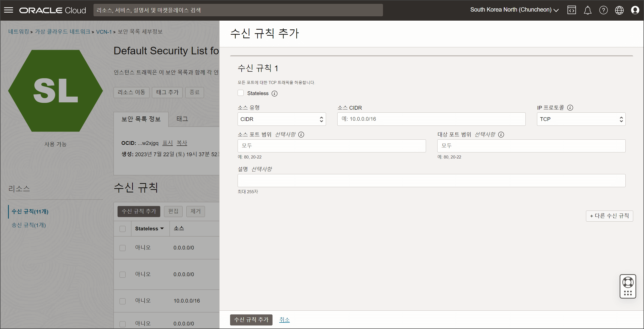Click the 수신 규칙 추가 button above the table

(139, 211)
